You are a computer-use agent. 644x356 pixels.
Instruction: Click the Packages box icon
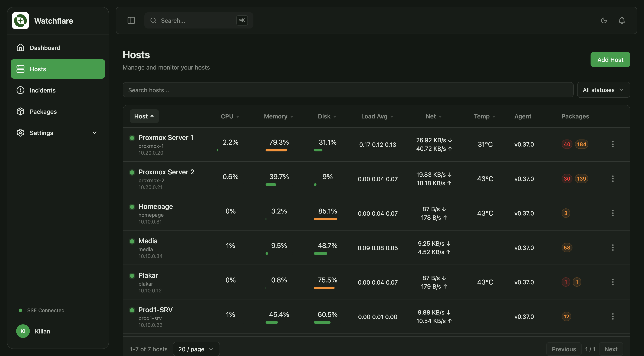[x=20, y=111]
